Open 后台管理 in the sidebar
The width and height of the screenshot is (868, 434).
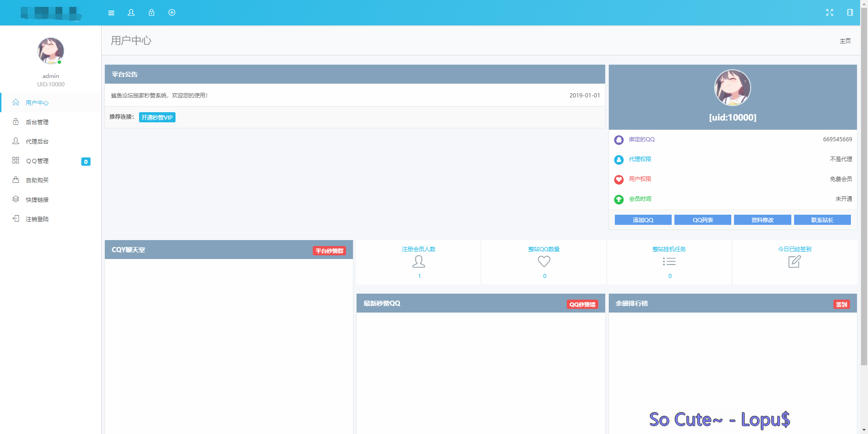coord(37,122)
